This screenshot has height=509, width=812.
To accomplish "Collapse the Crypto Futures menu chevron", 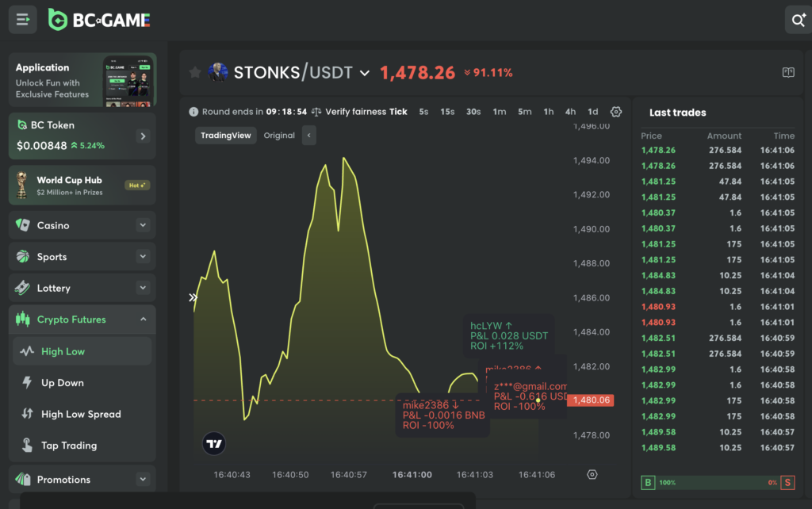I will point(143,320).
